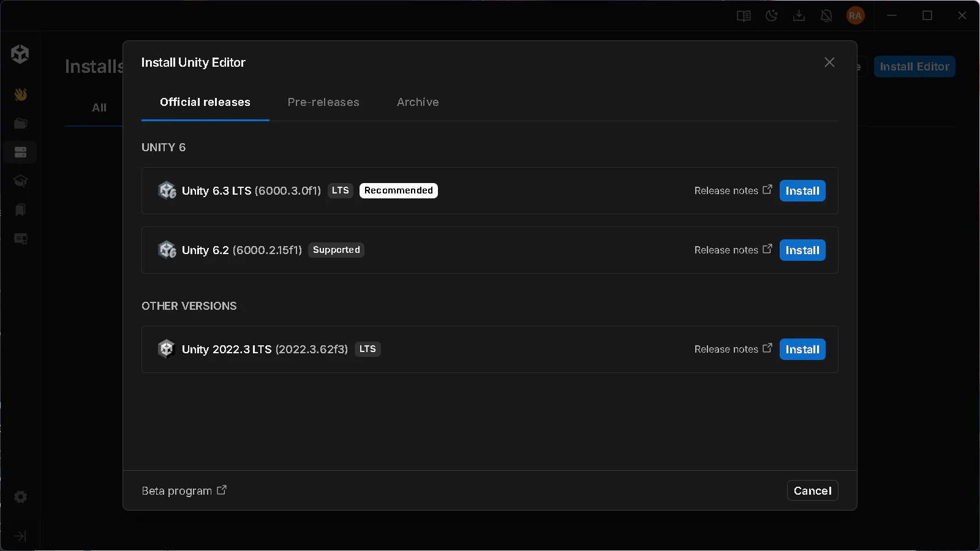Click the Unity 2022.3 LTS version icon
This screenshot has width=980, height=551.
[167, 349]
